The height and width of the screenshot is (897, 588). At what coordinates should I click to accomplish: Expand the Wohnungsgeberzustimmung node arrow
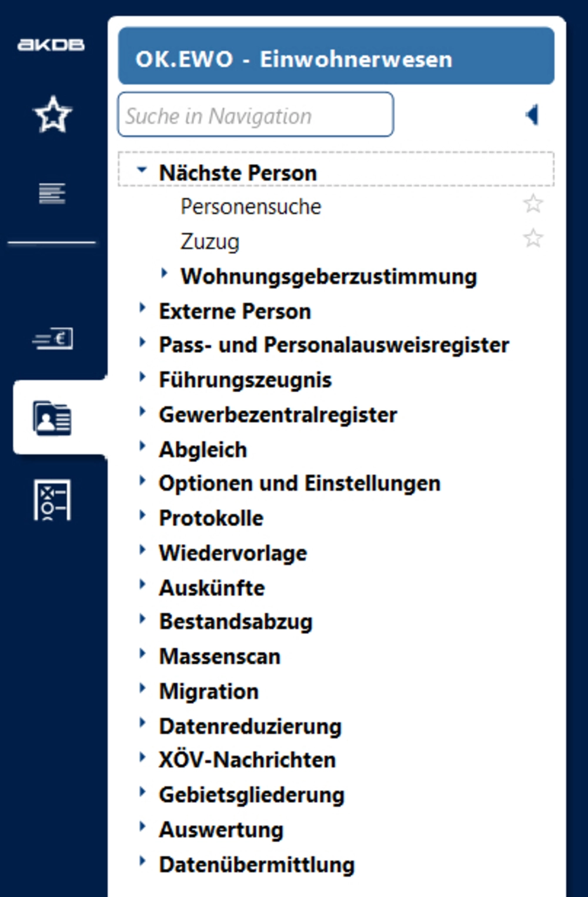tap(164, 273)
